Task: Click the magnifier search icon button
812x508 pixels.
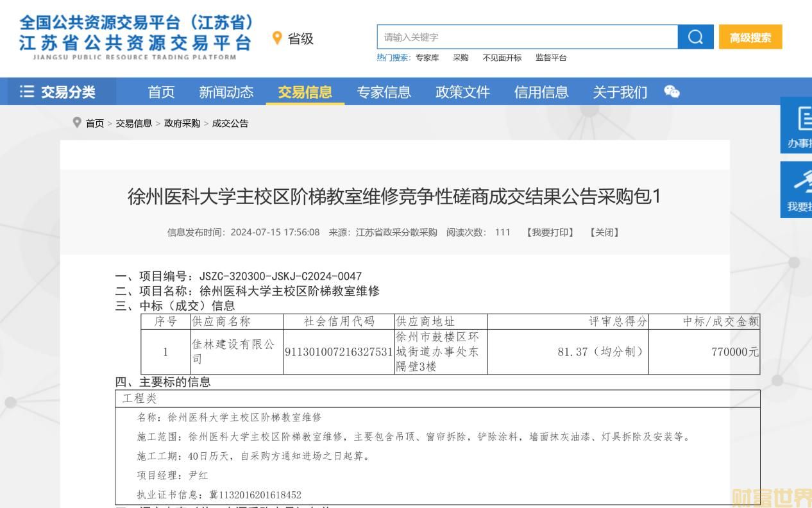Action: click(x=695, y=37)
